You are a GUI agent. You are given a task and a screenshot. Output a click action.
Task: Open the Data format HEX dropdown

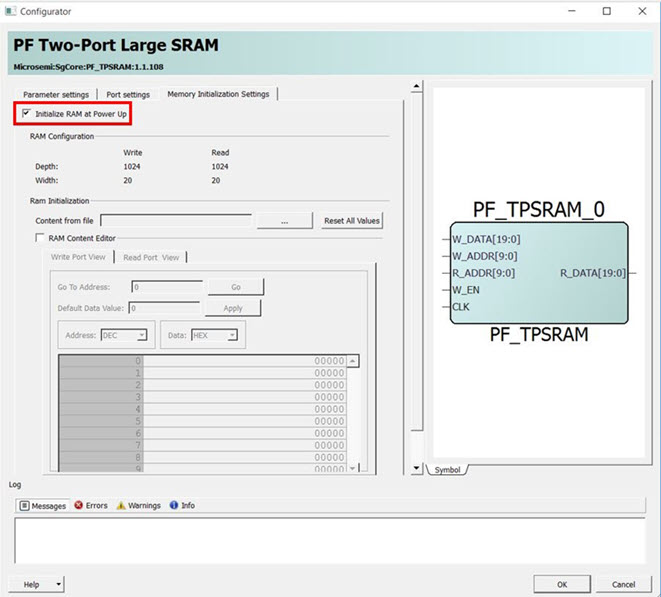(x=215, y=335)
